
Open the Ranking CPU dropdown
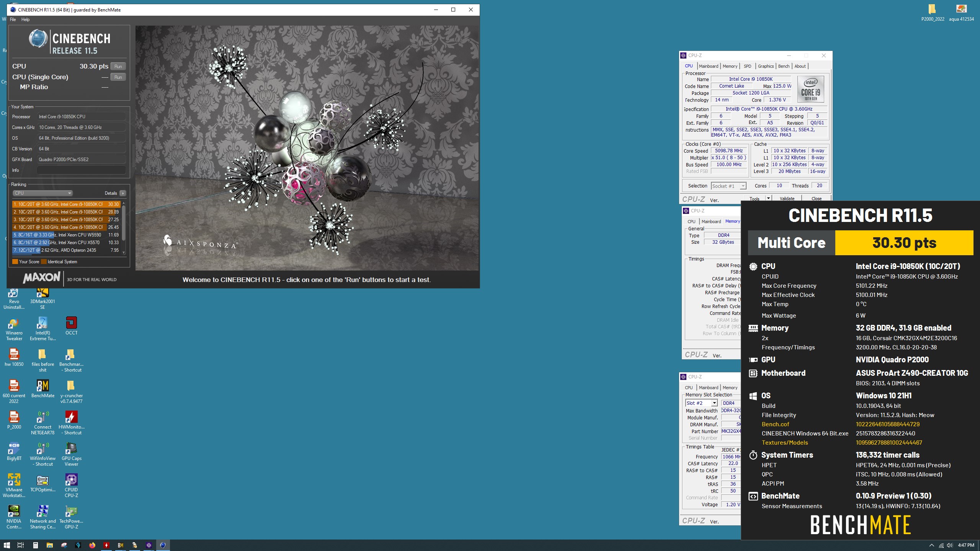tap(42, 193)
